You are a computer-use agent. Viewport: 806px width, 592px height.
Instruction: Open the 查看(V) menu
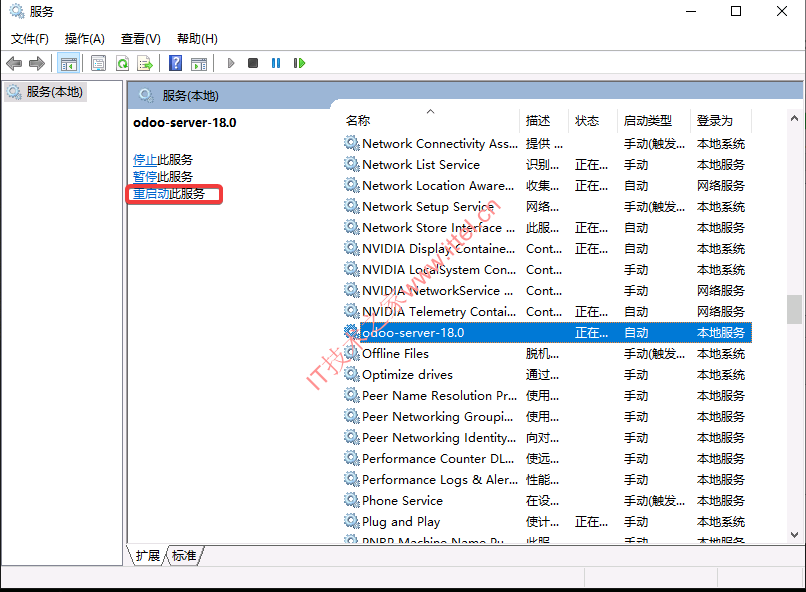click(x=140, y=39)
